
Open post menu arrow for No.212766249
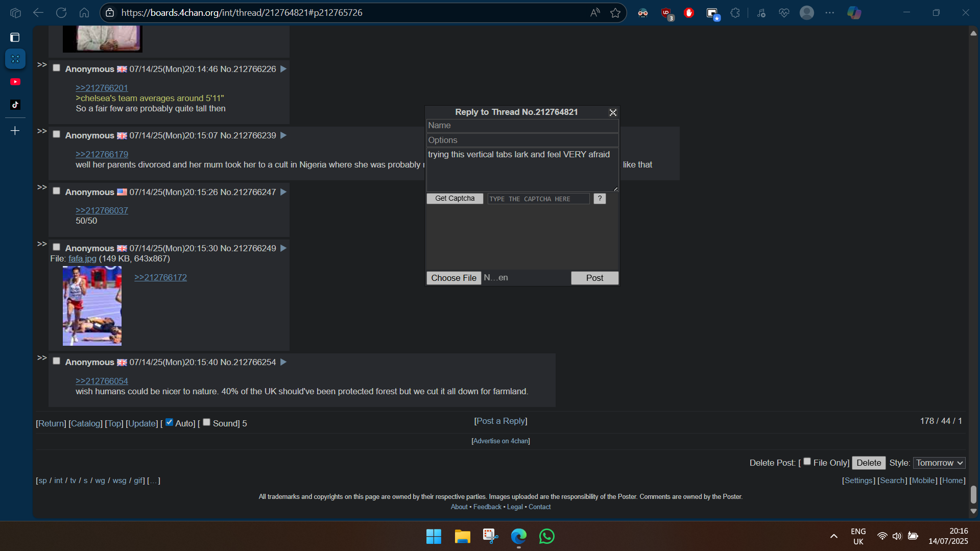tap(283, 248)
